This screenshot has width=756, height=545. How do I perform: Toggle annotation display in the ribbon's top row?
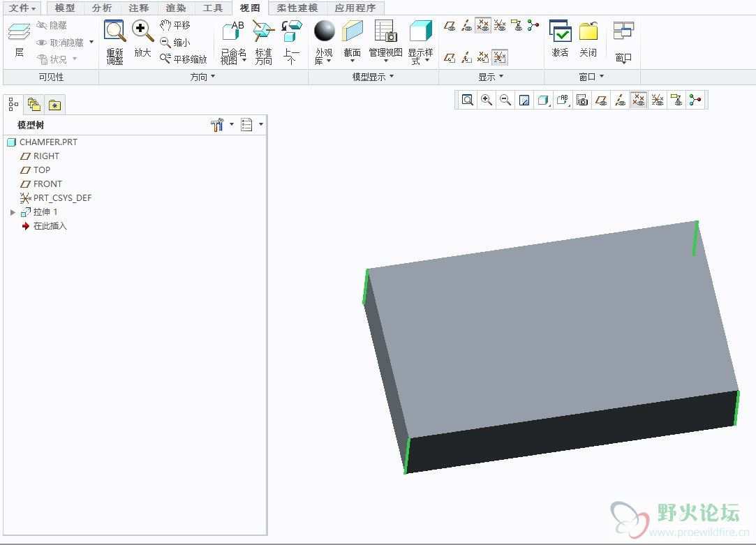pyautogui.click(x=517, y=26)
